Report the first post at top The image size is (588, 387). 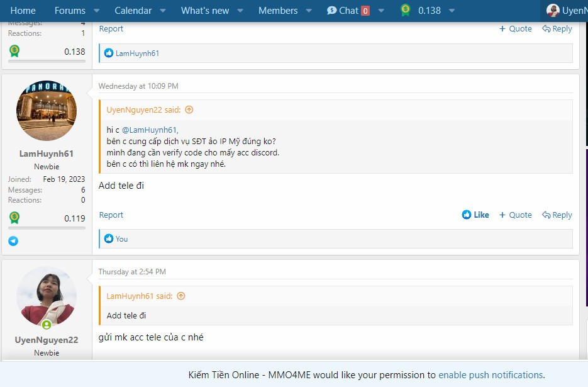click(111, 28)
